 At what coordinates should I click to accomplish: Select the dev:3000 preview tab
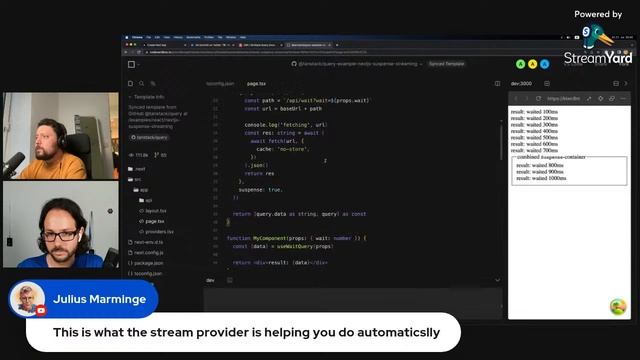[521, 84]
